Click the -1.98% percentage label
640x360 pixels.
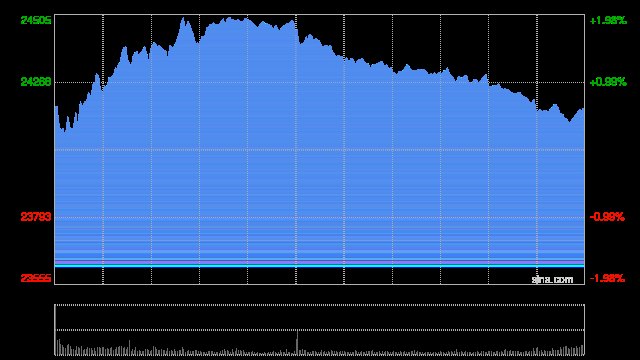[607, 278]
